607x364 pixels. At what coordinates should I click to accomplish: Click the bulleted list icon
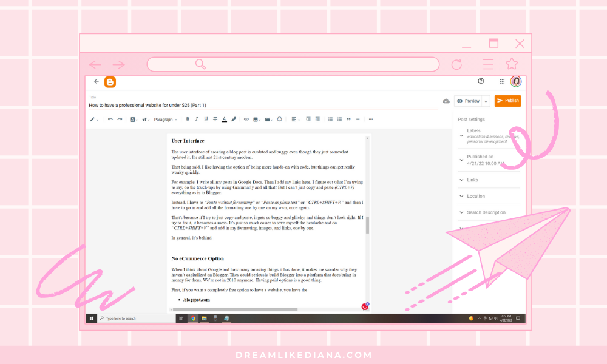point(330,119)
